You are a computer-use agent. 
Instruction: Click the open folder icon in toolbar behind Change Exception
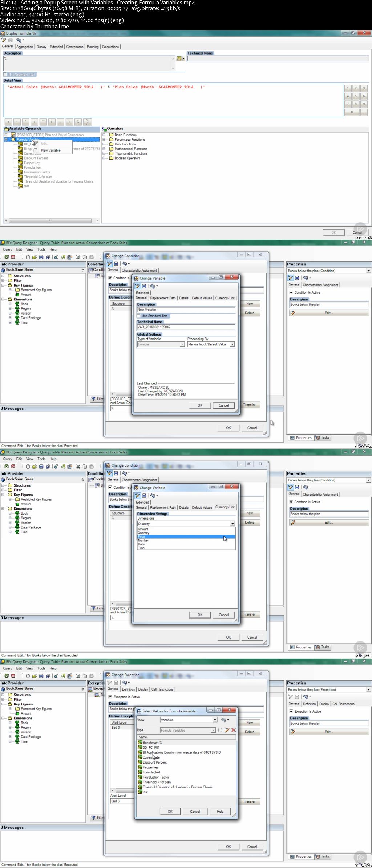pyautogui.click(x=35, y=676)
